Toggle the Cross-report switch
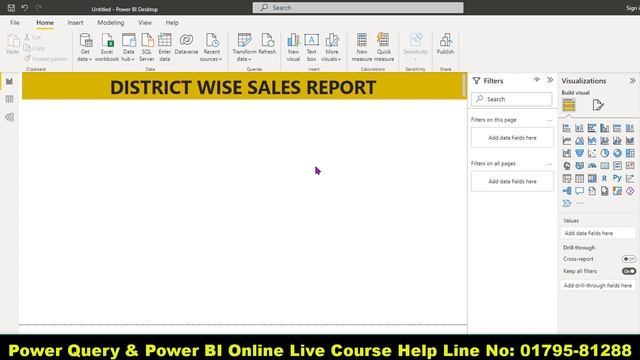The width and height of the screenshot is (640, 360). (x=629, y=259)
